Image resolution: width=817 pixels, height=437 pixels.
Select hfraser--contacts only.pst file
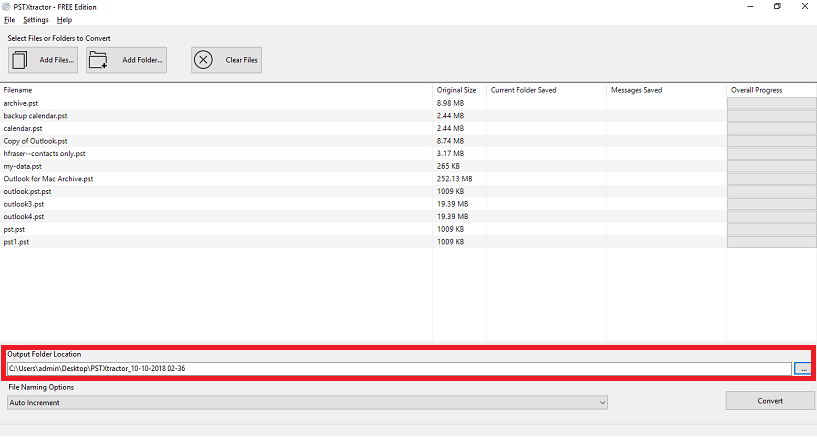coord(44,154)
